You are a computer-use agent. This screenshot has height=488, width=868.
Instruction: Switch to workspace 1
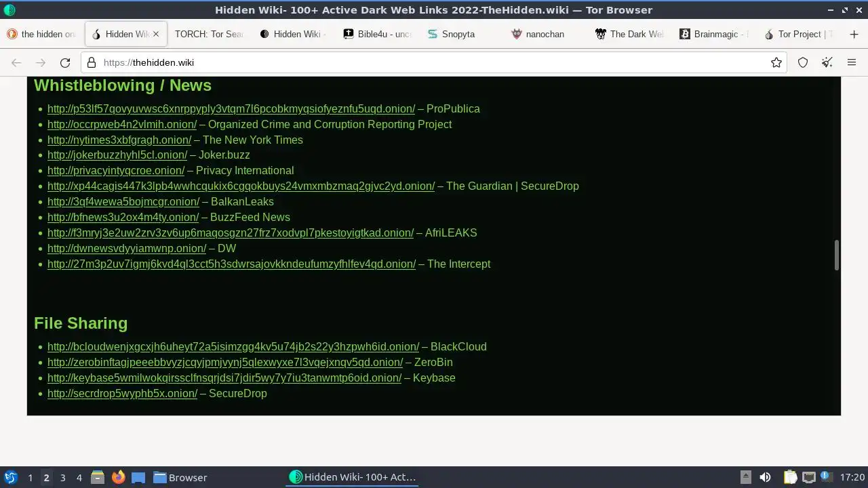pos(30,477)
